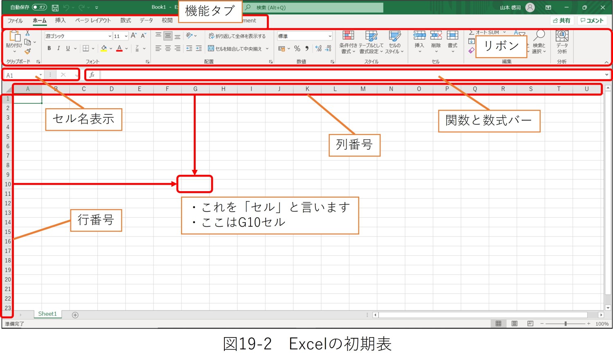Click the Percent Style icon

(297, 49)
